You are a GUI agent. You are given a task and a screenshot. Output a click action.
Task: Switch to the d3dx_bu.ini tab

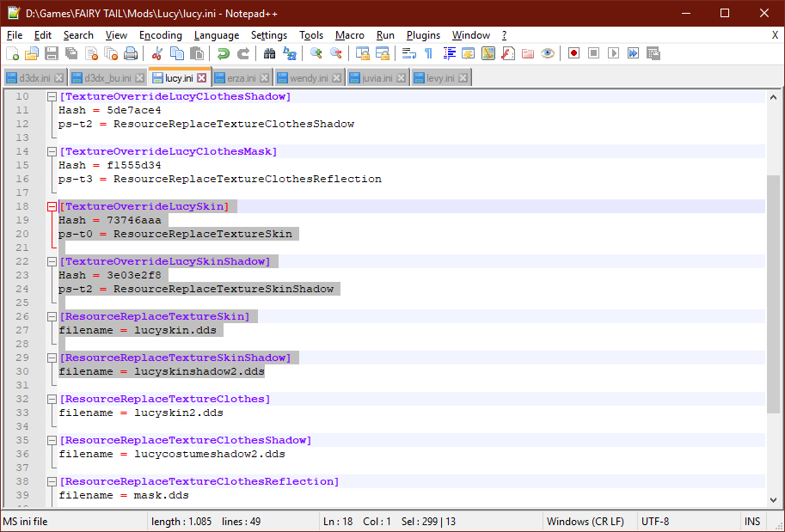coord(107,78)
